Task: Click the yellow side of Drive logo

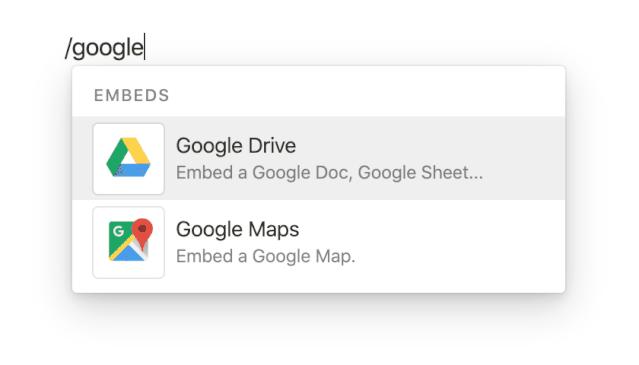Action: 139,151
